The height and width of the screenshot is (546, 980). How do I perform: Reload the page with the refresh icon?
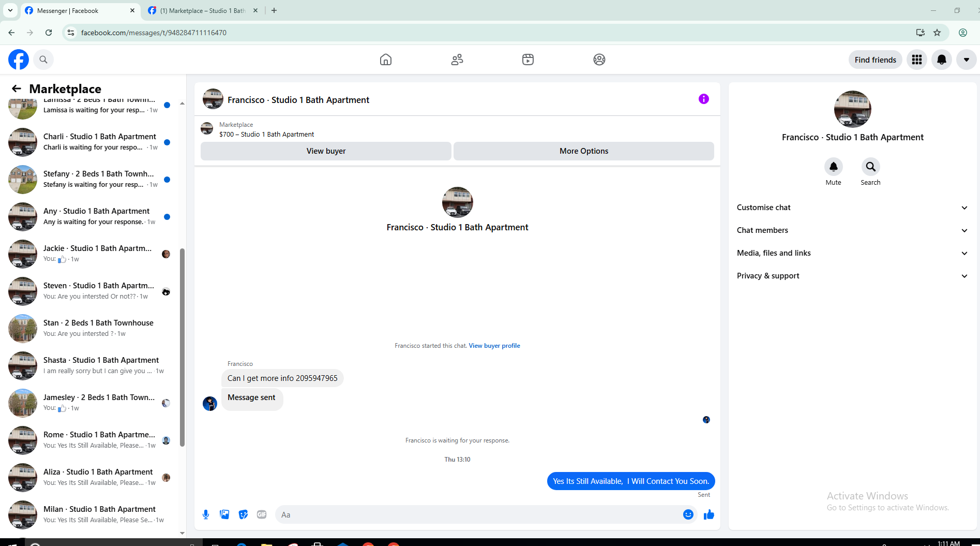pyautogui.click(x=49, y=33)
